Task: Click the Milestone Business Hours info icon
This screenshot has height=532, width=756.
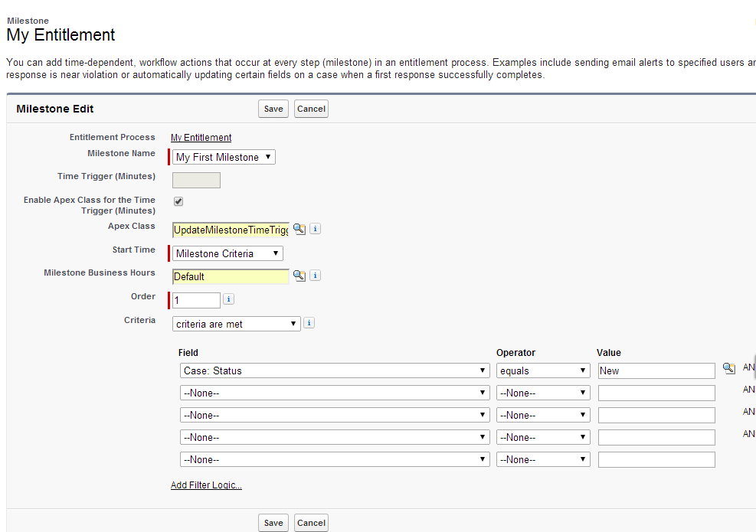Action: 315,276
